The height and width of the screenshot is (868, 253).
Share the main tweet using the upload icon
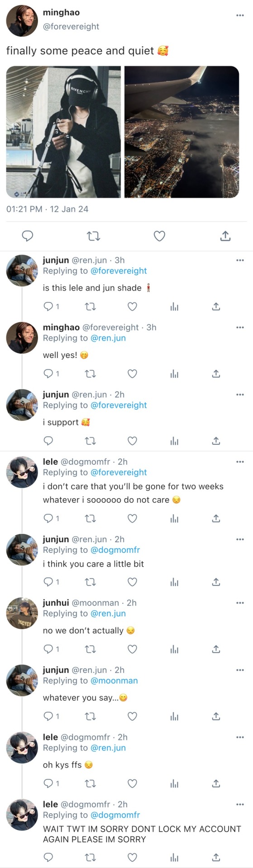point(225,236)
